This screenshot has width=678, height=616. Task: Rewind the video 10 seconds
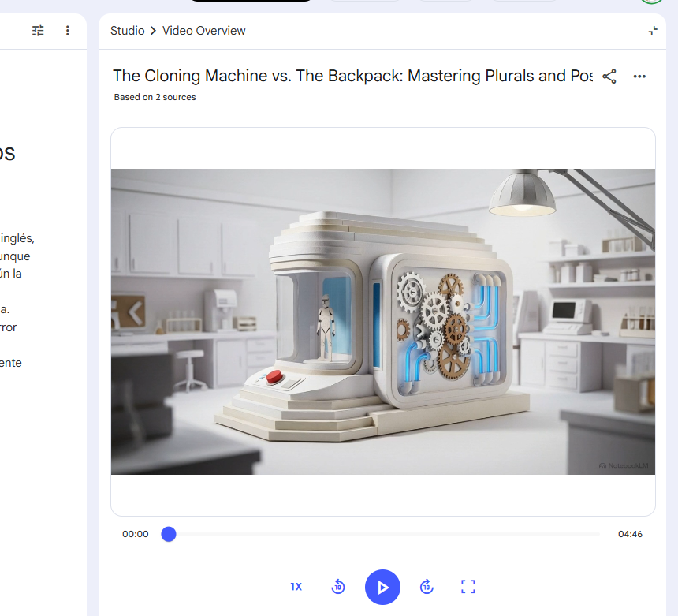[338, 587]
